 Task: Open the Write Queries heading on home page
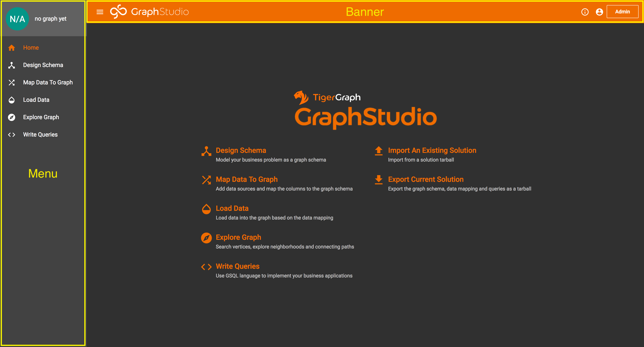(x=237, y=266)
